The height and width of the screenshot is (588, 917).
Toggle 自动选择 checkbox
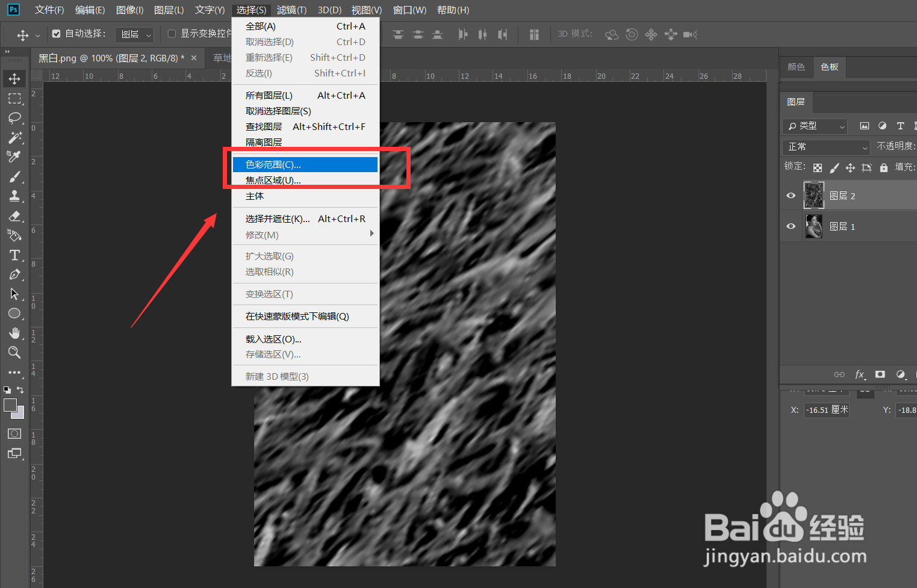coord(56,34)
